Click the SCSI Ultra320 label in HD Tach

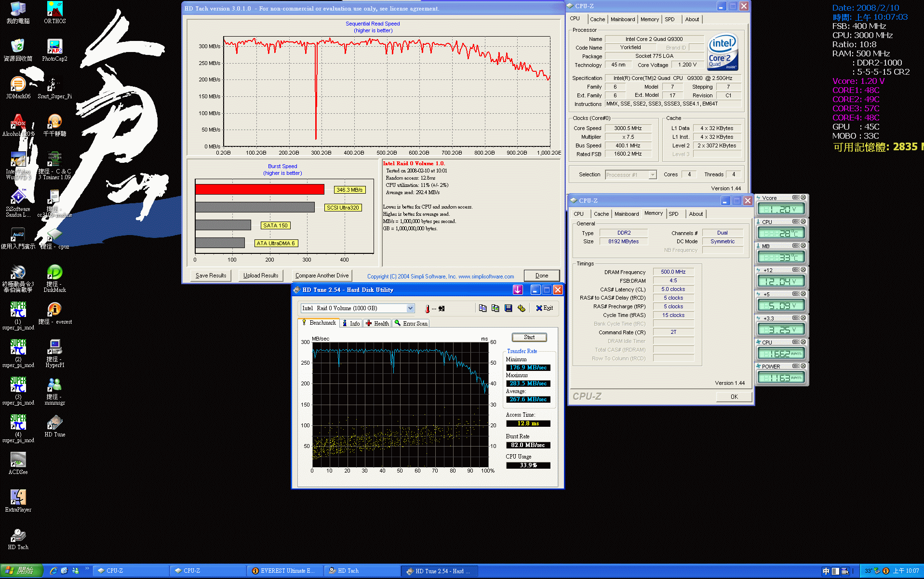(x=343, y=208)
